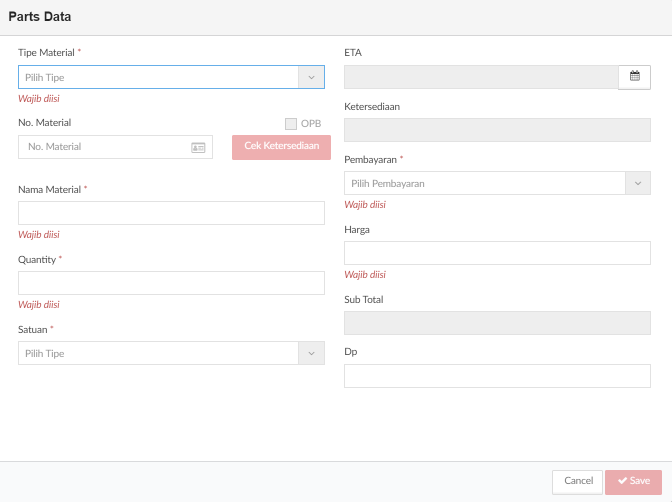Click the Save button checkmark icon
672x502 pixels.
click(622, 481)
